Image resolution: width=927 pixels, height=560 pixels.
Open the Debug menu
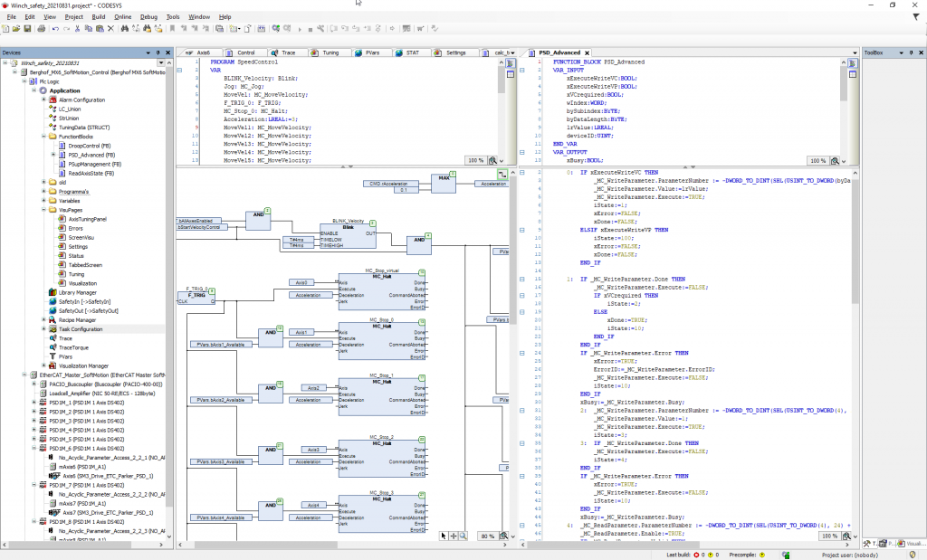tap(148, 17)
